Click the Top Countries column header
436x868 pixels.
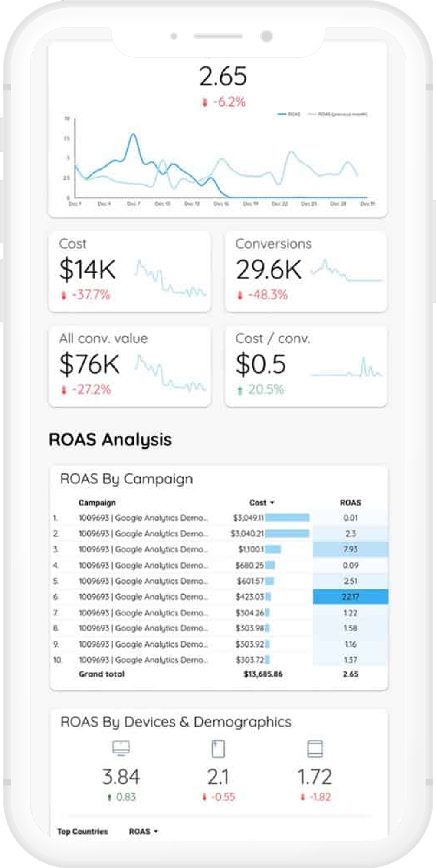(x=82, y=831)
